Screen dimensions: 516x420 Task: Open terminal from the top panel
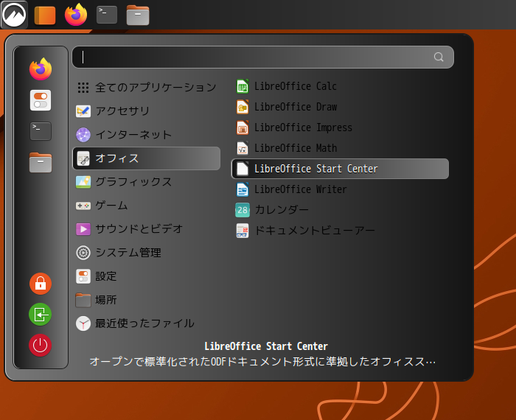tap(107, 15)
